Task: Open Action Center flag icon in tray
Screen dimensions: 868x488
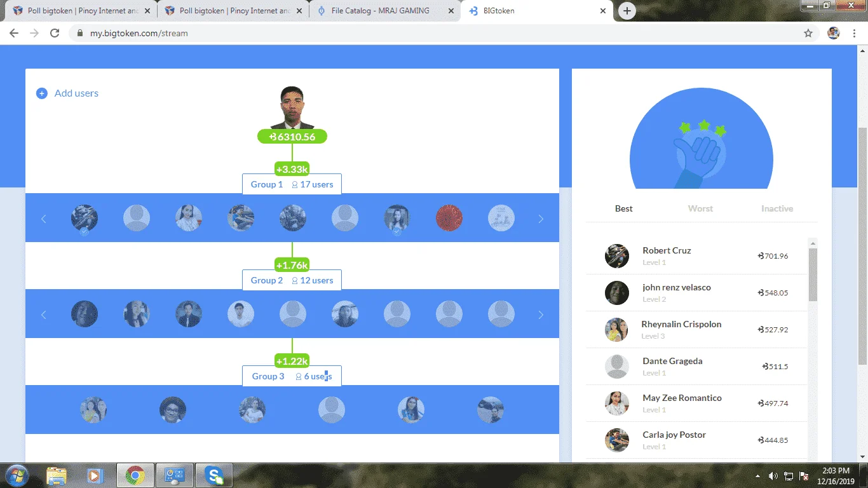Action: click(x=804, y=476)
